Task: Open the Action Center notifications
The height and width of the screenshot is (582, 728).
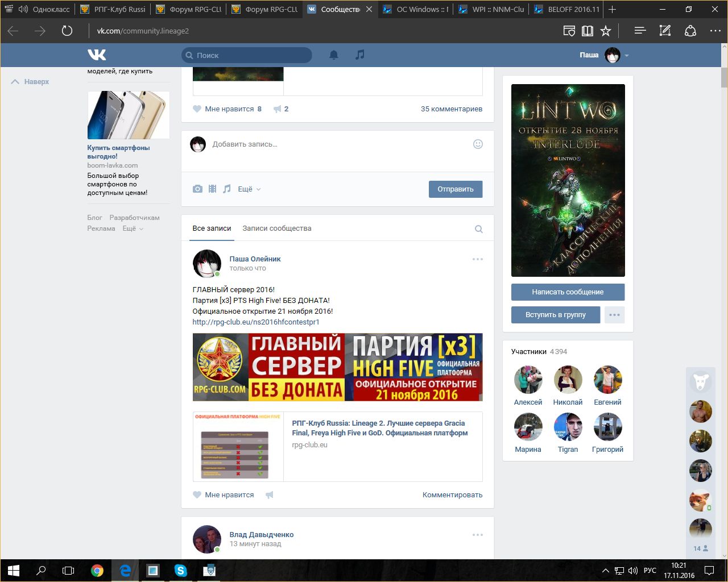Action: 709,570
